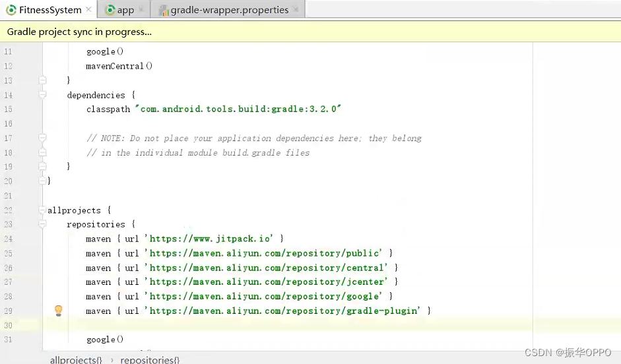Viewport: 621px width, 364px height.
Task: Click the aliyun repository/public URL
Action: click(x=263, y=253)
